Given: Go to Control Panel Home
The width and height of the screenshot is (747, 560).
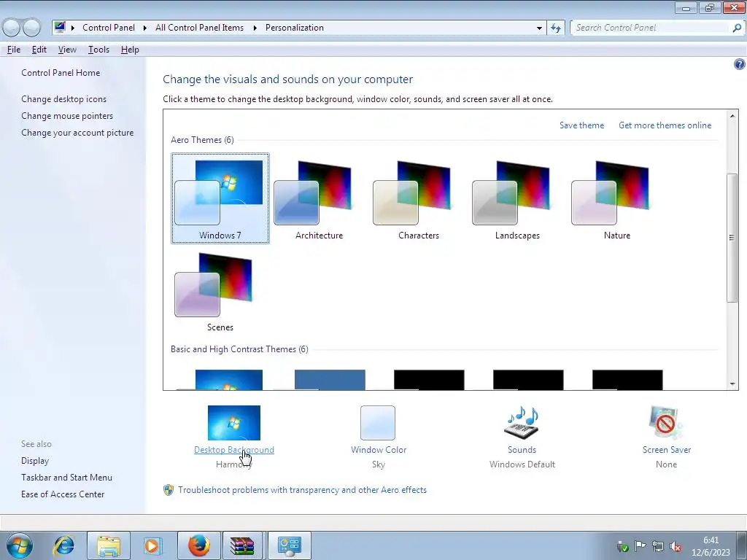Looking at the screenshot, I should tap(61, 73).
